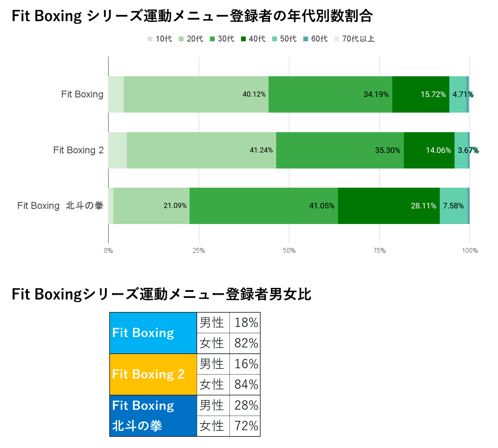
Task: Click the 28.11% bar segment
Action: pos(389,206)
